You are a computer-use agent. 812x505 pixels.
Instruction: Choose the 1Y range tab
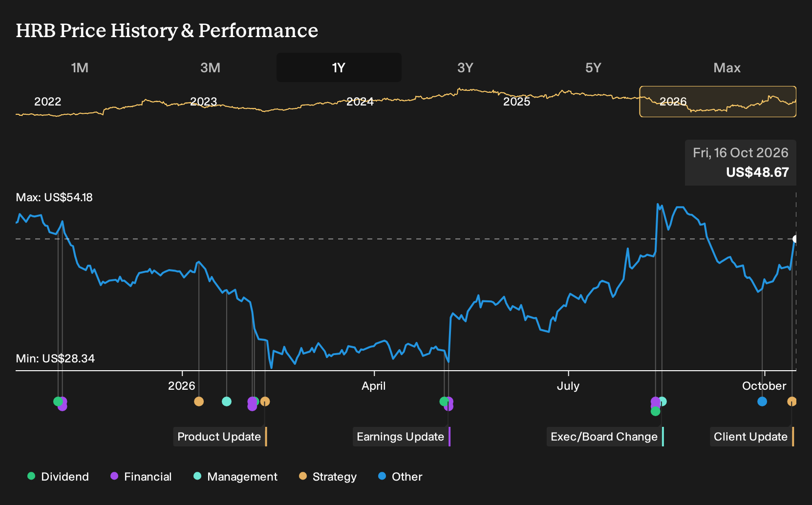(x=339, y=68)
